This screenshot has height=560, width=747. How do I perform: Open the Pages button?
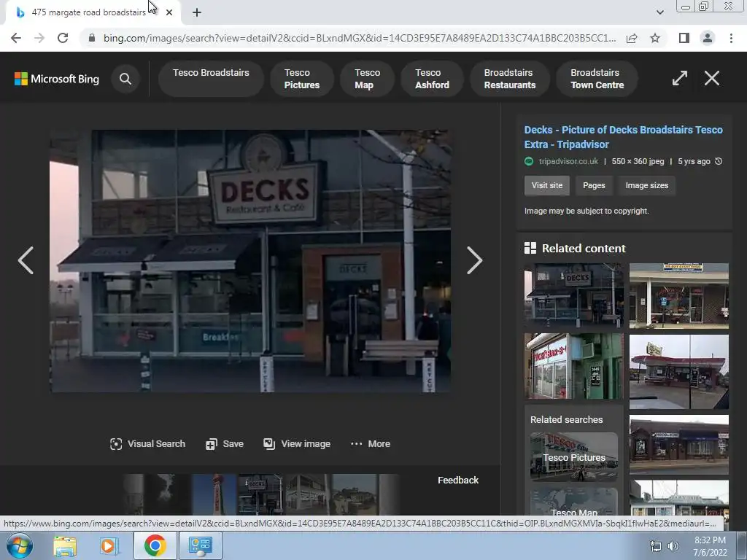tap(594, 185)
